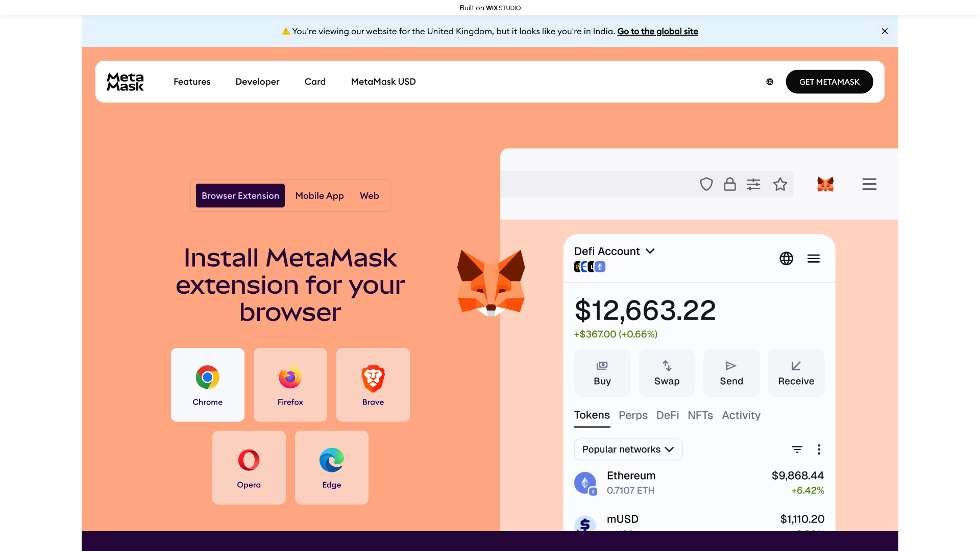Image resolution: width=980 pixels, height=551 pixels.
Task: Open the language globe icon in navbar
Action: (770, 82)
